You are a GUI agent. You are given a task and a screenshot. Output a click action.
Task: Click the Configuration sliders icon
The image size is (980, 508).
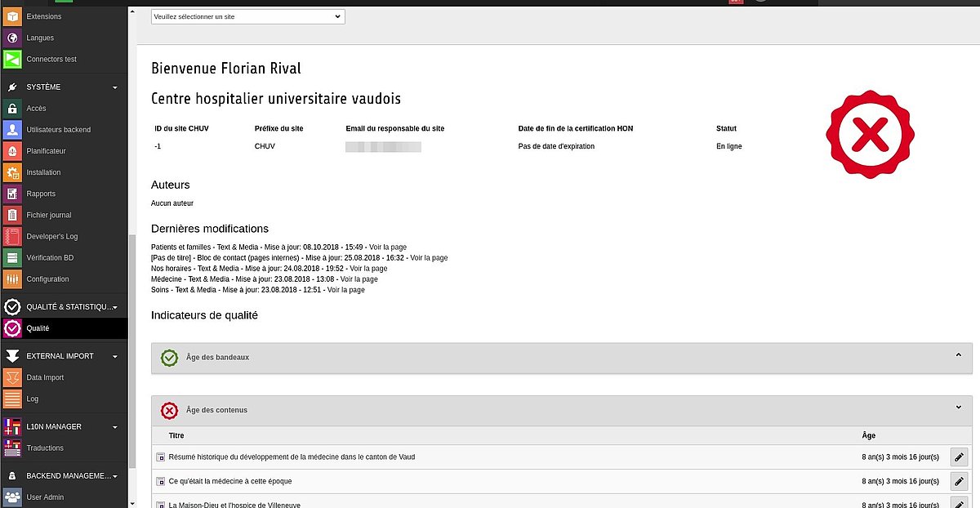click(11, 279)
